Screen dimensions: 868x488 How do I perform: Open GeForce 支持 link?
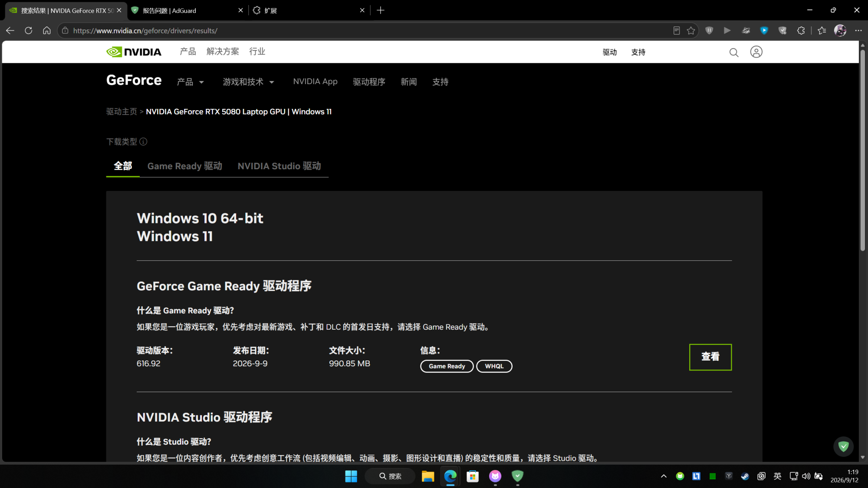(x=440, y=82)
